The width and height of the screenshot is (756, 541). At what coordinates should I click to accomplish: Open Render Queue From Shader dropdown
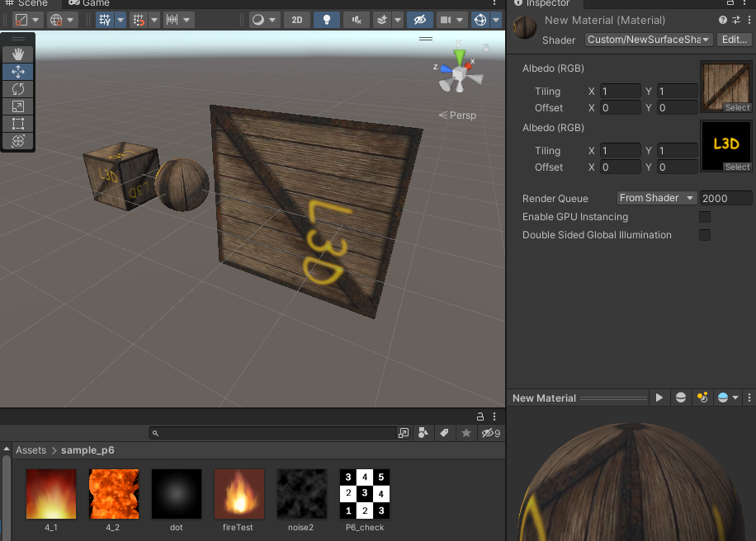(657, 198)
